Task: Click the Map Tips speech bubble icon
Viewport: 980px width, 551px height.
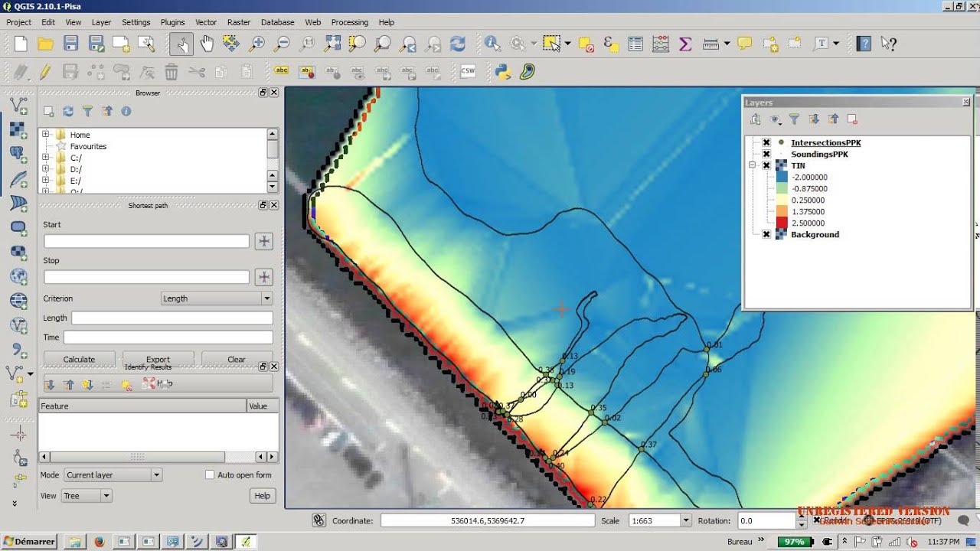Action: click(744, 44)
